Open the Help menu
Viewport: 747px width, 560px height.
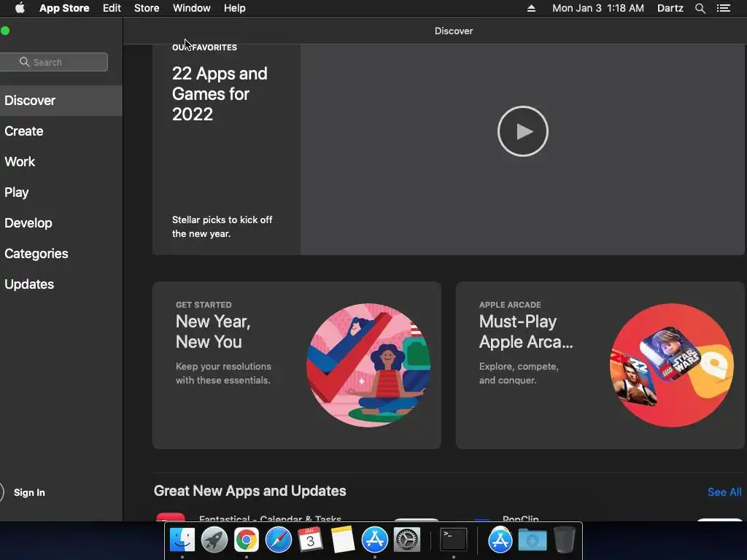234,8
